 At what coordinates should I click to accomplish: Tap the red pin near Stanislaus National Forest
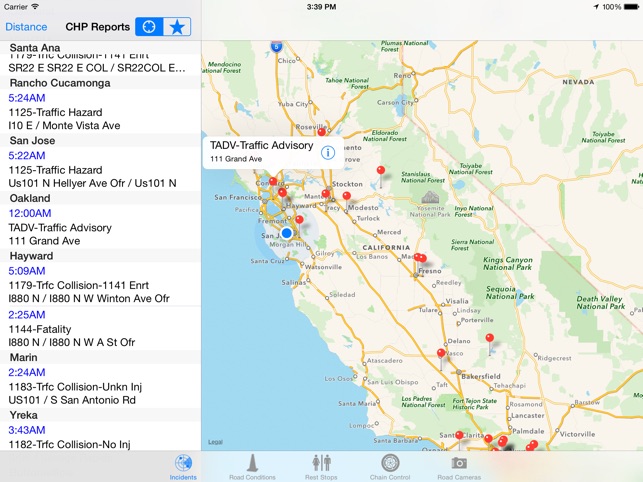click(x=381, y=170)
